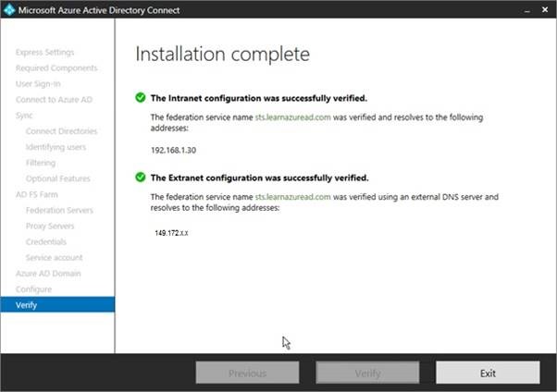
Task: Select the Sync step in sidebar
Action: click(24, 116)
